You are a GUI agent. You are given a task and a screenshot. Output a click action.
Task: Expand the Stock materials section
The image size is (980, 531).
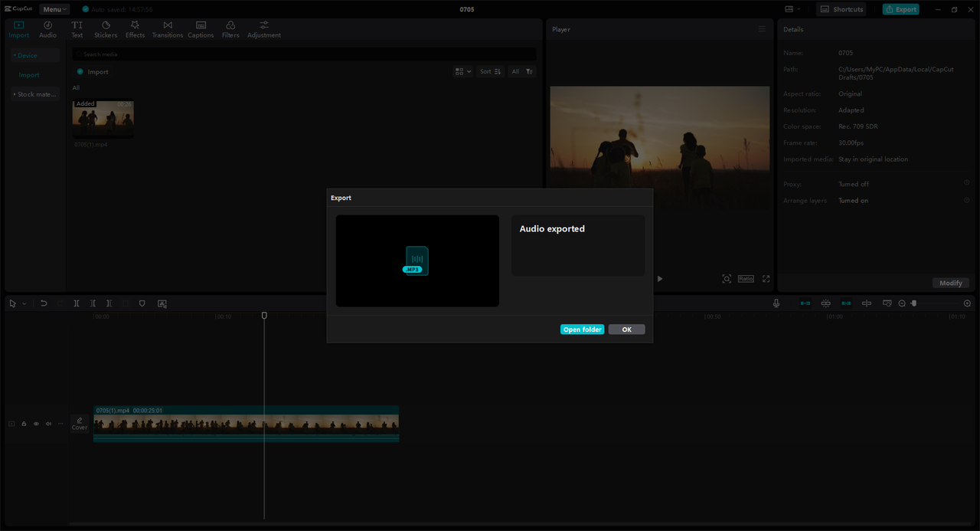(x=34, y=94)
